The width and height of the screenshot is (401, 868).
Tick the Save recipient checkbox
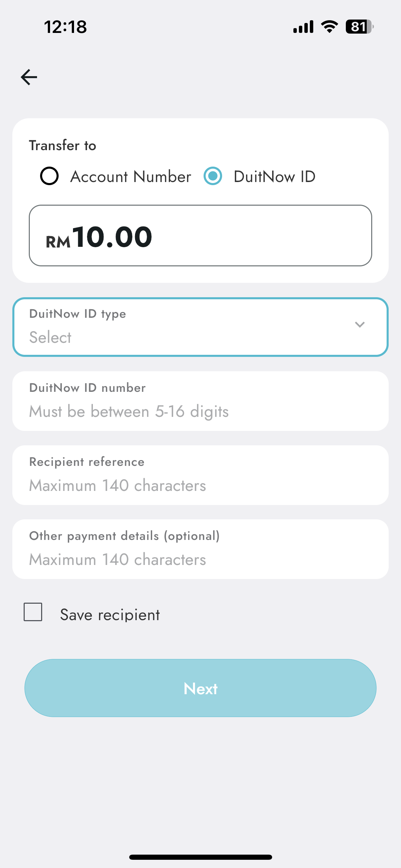(33, 612)
